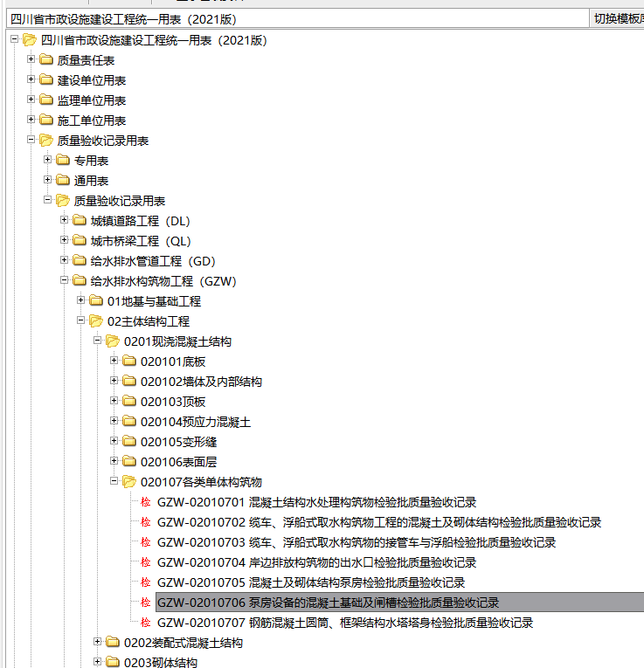Expand the 建设单位用表 node
The width and height of the screenshot is (644, 668).
(31, 79)
